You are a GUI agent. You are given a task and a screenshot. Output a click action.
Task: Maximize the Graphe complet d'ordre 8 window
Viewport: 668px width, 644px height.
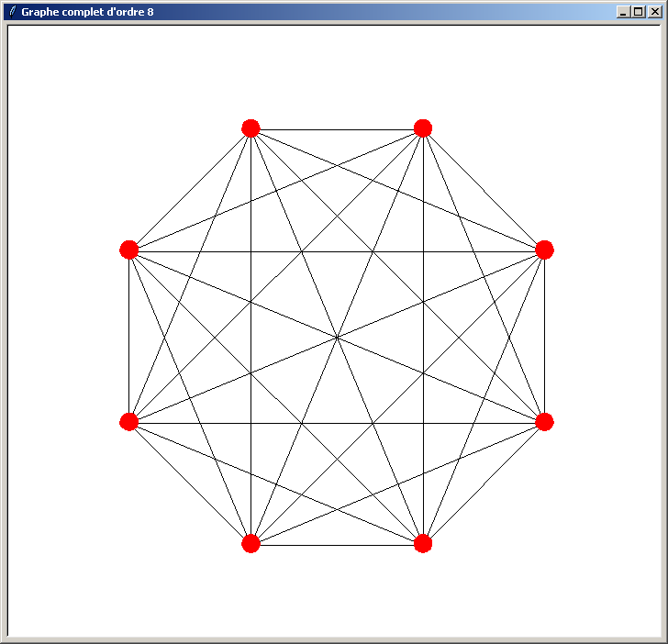click(639, 12)
